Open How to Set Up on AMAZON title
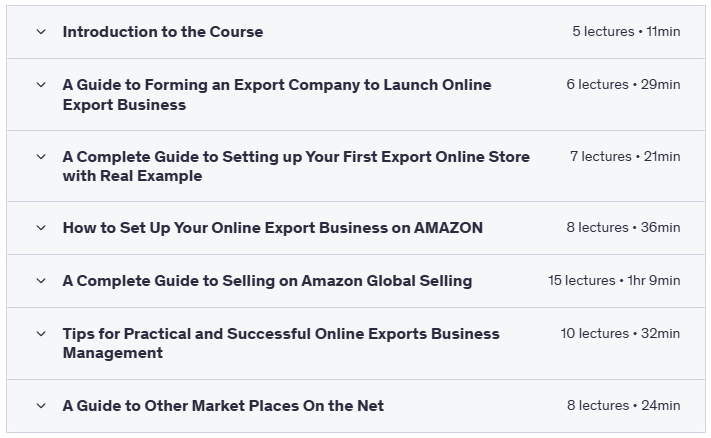The width and height of the screenshot is (711, 438). click(272, 228)
